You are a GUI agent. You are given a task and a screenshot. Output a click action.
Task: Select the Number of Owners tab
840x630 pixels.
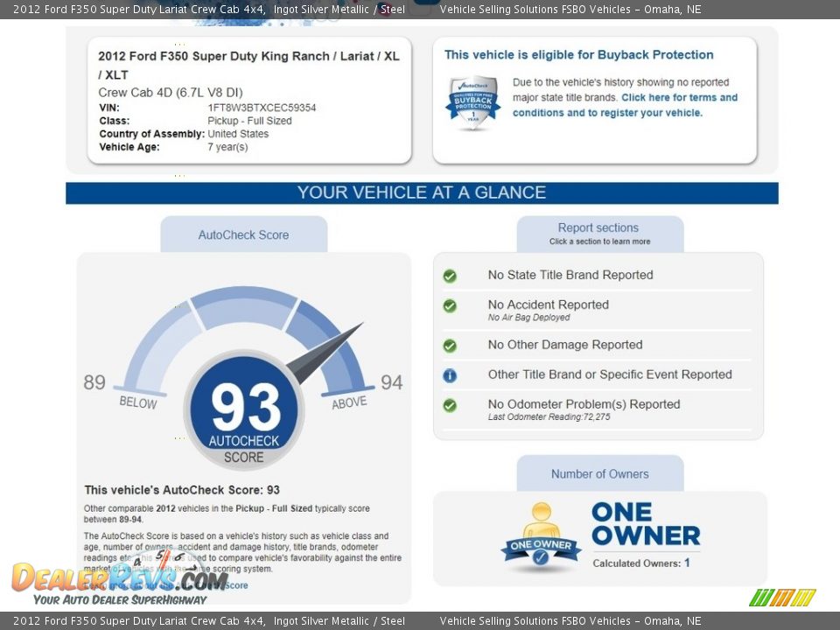(x=600, y=473)
